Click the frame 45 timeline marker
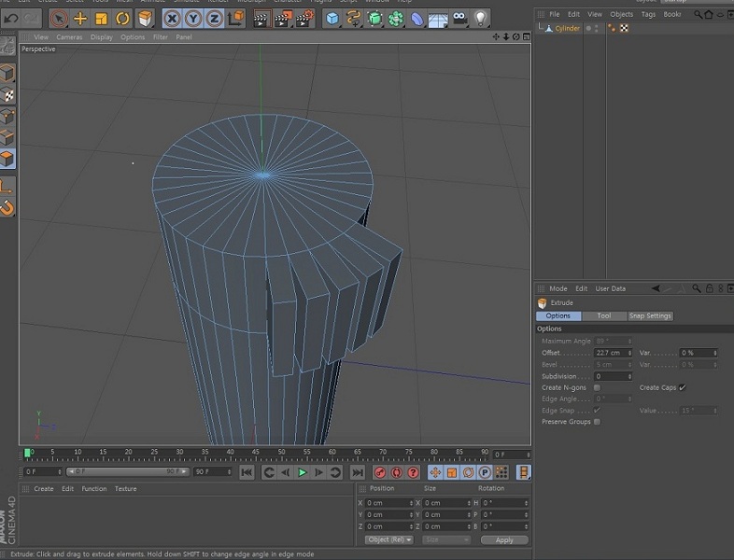The height and width of the screenshot is (560, 734). [x=255, y=453]
